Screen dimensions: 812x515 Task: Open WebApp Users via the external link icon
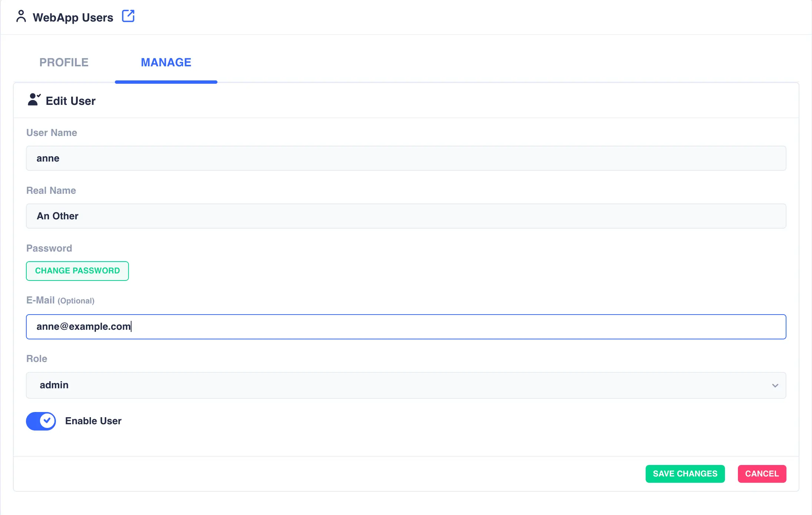click(129, 16)
